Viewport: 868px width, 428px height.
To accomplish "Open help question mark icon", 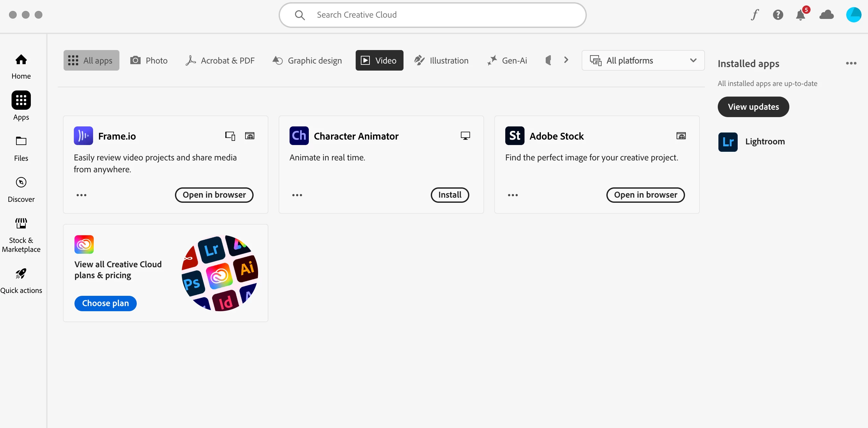I will 777,15.
